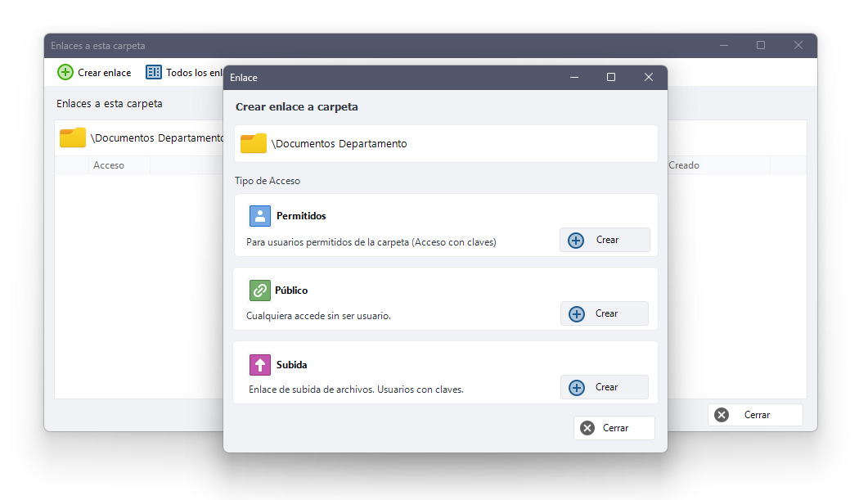Click the Público heading text
Viewport: 868px width, 500px height.
(x=291, y=291)
